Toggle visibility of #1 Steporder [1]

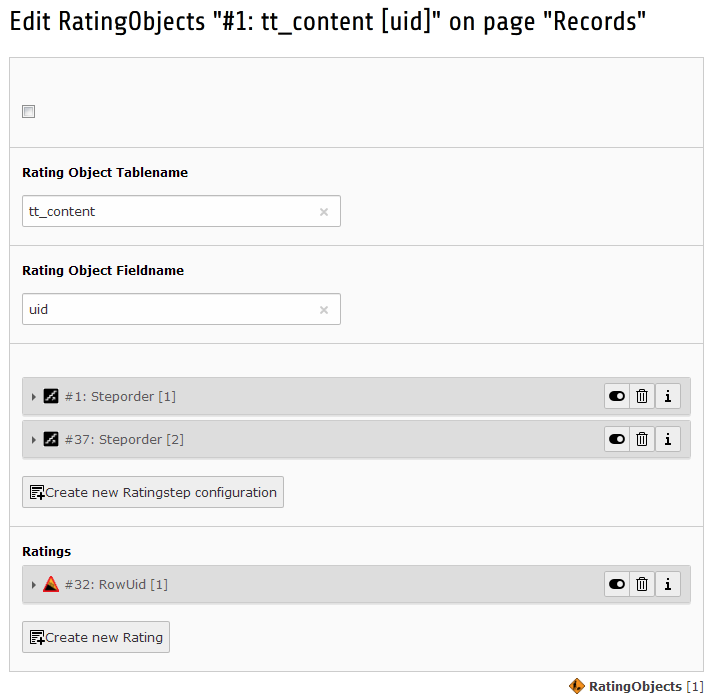tap(617, 396)
